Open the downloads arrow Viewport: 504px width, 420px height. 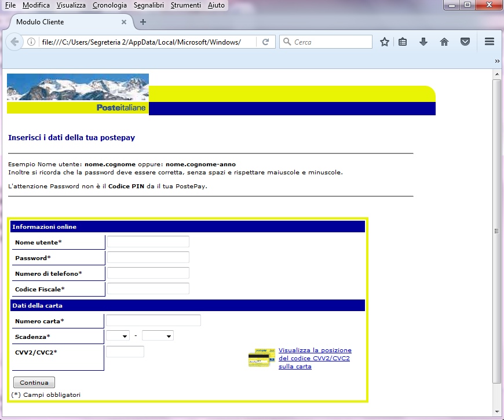point(423,42)
